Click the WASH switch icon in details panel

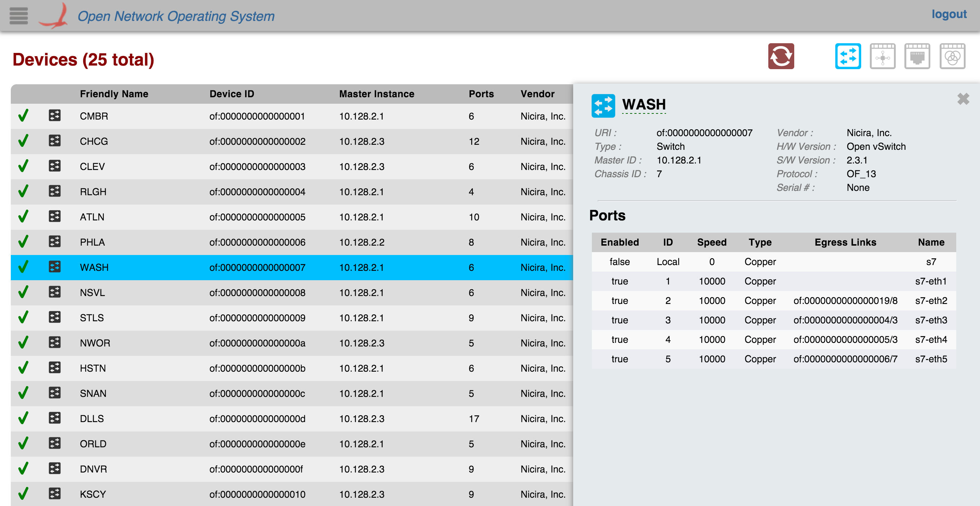pos(603,106)
